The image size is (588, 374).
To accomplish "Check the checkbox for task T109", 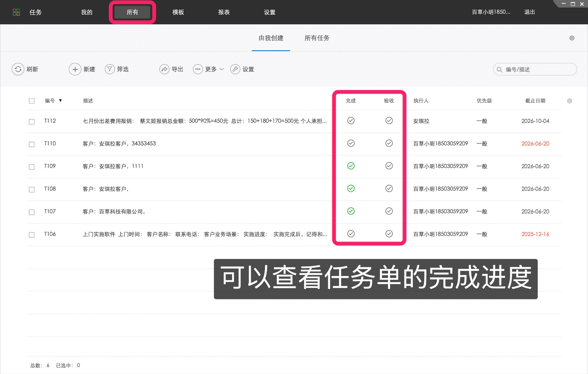I will click(x=32, y=167).
